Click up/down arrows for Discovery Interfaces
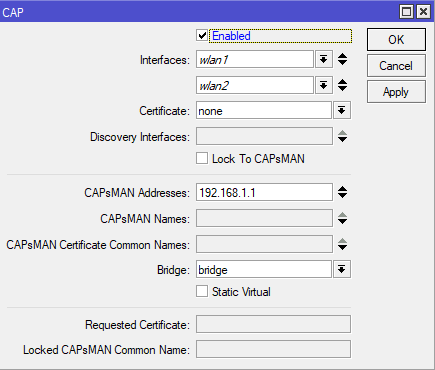 point(342,136)
